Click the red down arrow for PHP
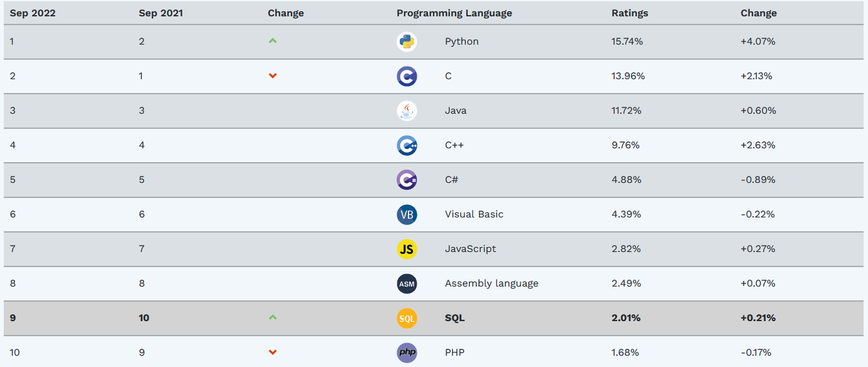Image resolution: width=868 pixels, height=367 pixels. [x=272, y=353]
